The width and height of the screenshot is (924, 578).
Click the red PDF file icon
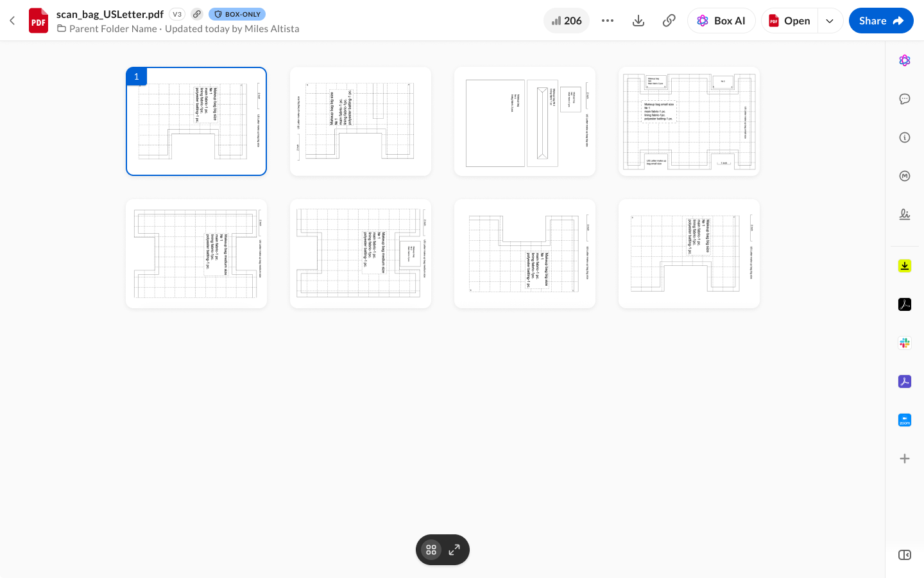click(38, 21)
